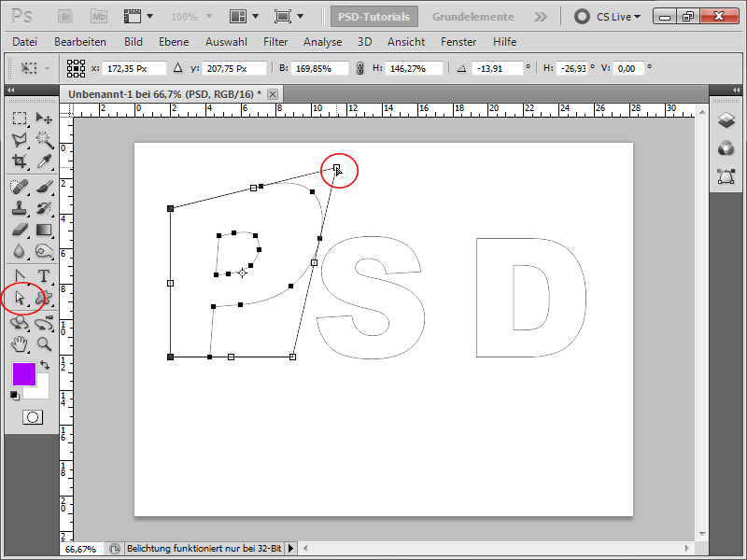Open the Datei menu
This screenshot has height=560, width=747.
(25, 42)
